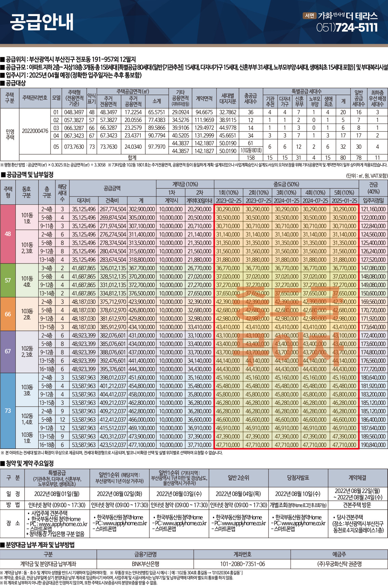This screenshot has height=588, width=388.
Task: Select the '2025-01-25' 중도금 date header
Action: pyautogui.click(x=344, y=201)
